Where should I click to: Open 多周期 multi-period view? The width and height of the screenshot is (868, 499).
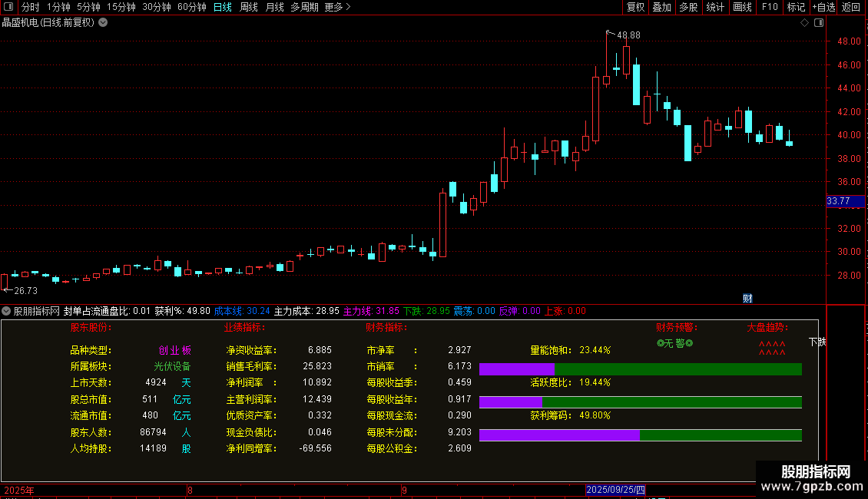point(304,7)
